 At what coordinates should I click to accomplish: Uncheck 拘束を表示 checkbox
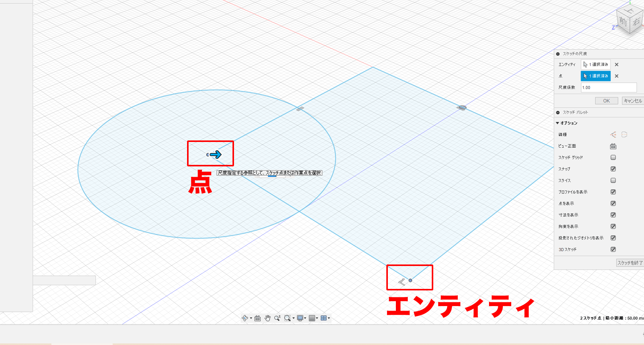(613, 226)
